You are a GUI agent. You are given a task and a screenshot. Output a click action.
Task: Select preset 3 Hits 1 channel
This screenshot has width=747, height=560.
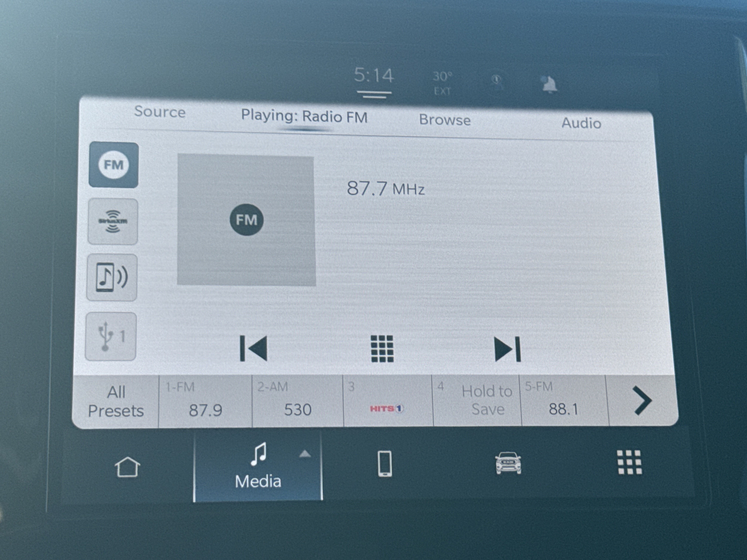(x=388, y=401)
